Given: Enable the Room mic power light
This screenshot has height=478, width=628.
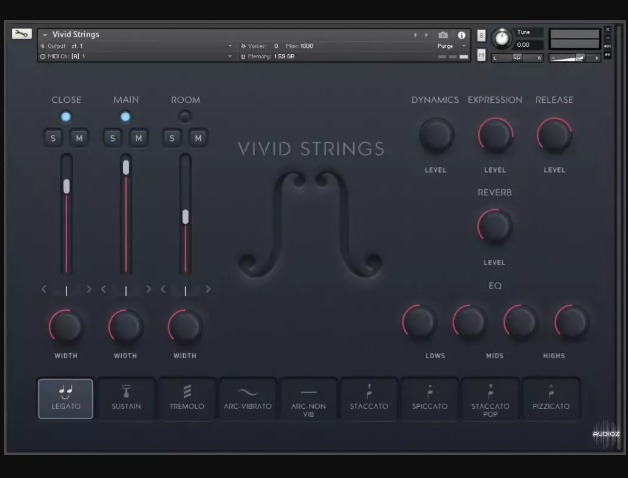Looking at the screenshot, I should pos(185,117).
